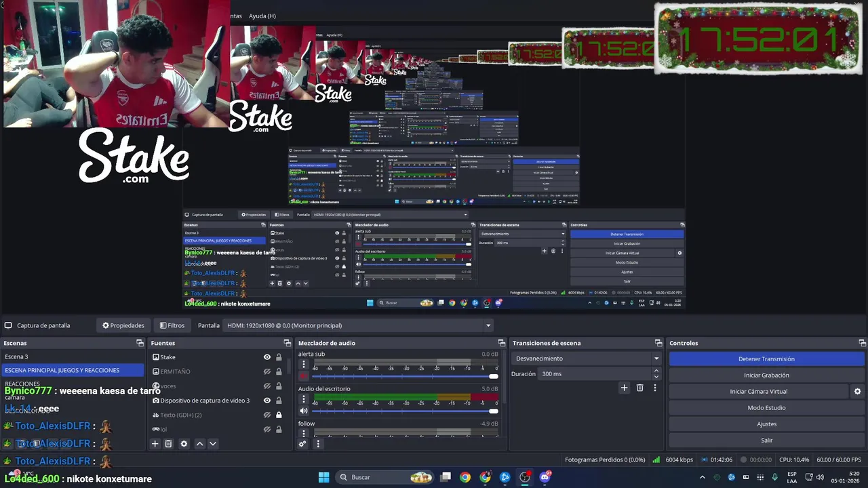The width and height of the screenshot is (868, 488).
Task: Undock the Mezclador de audio panel
Action: click(501, 343)
